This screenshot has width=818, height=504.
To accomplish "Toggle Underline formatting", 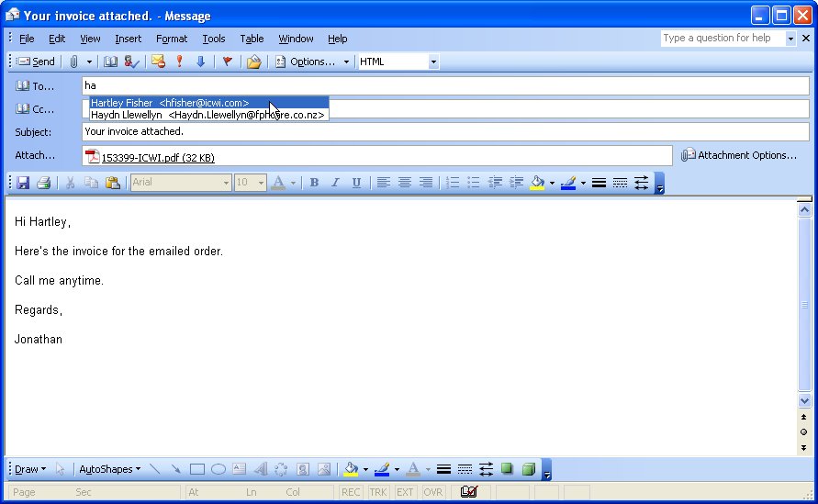I will click(x=356, y=183).
